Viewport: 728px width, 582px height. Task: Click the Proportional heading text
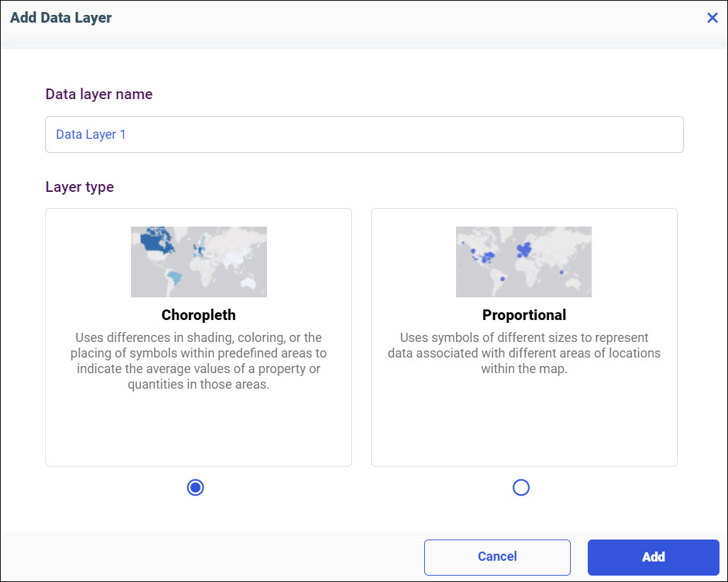(524, 315)
